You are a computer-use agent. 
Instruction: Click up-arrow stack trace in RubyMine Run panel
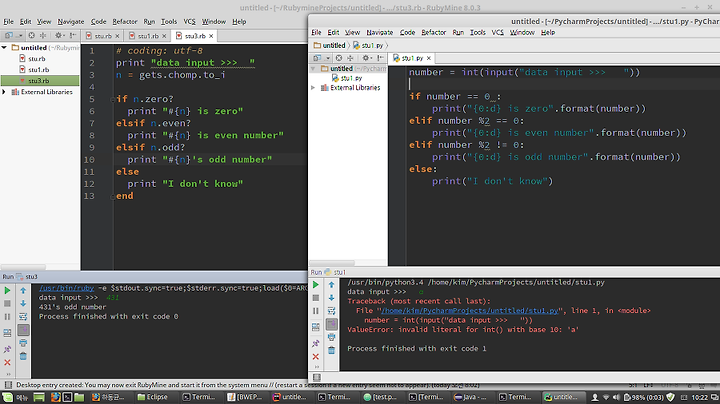click(23, 291)
